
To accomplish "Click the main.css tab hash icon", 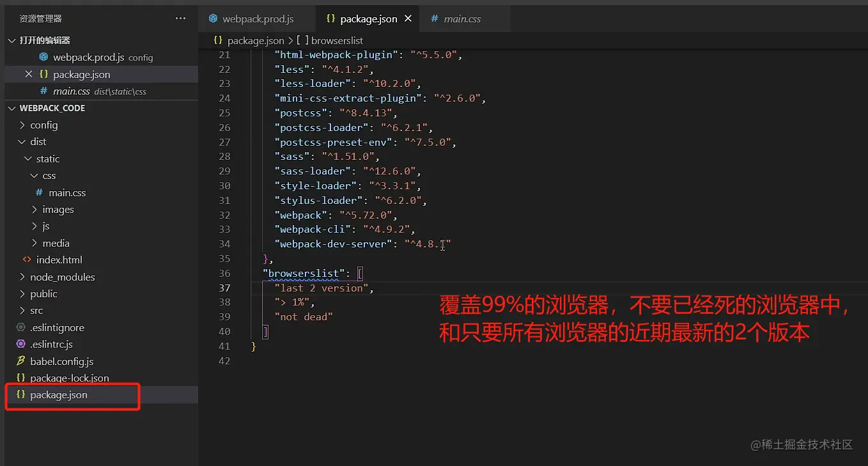I will [435, 19].
